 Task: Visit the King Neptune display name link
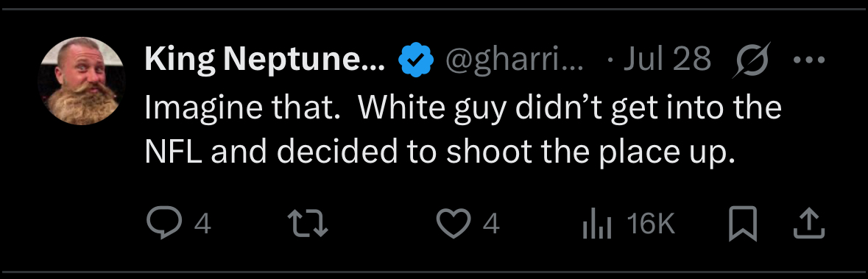pos(265,59)
